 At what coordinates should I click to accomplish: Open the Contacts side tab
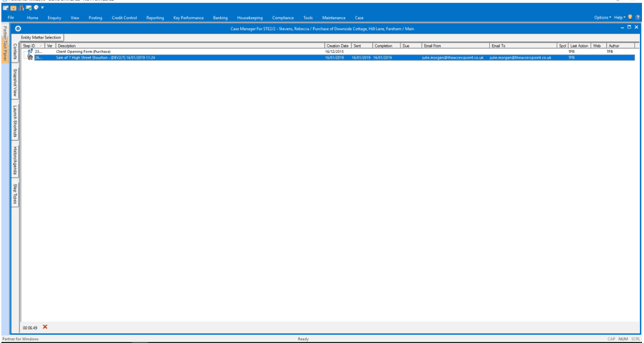click(x=15, y=52)
